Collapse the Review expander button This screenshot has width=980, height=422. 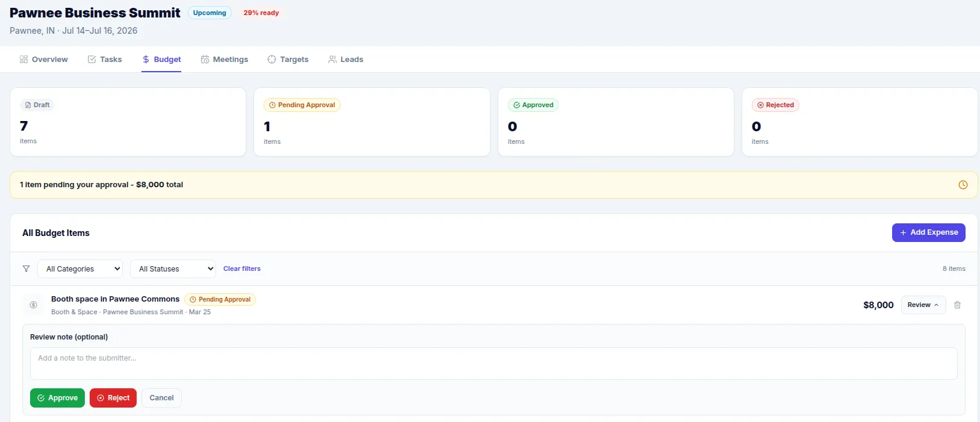[923, 305]
